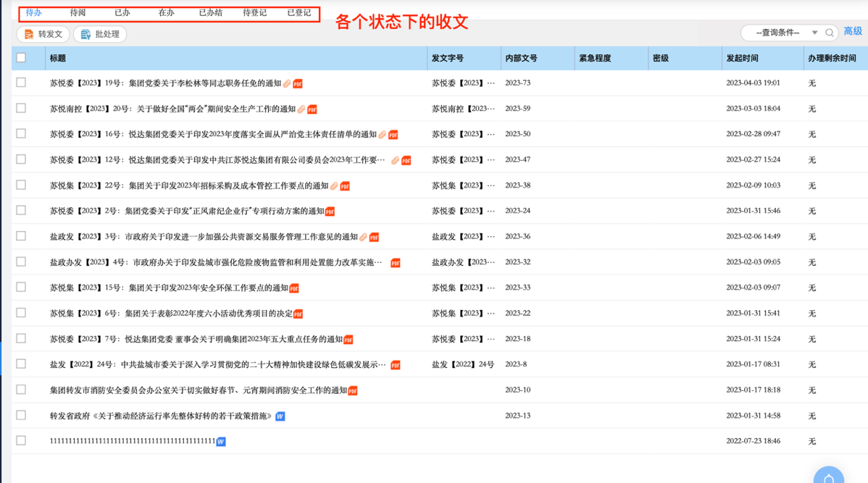868x483 pixels.
Task: Open PDF icon on 苏悦委 19号 row
Action: click(x=298, y=84)
